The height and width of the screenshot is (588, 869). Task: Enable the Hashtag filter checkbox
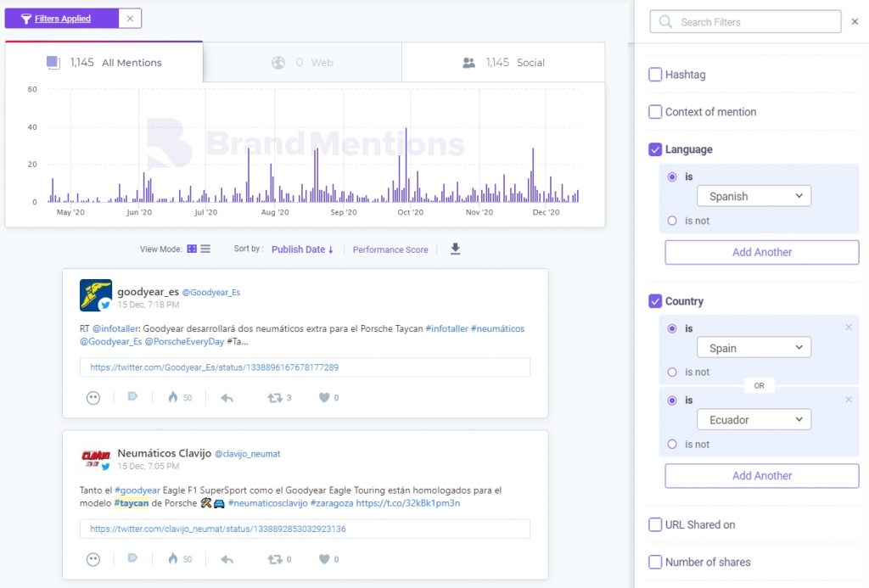655,75
